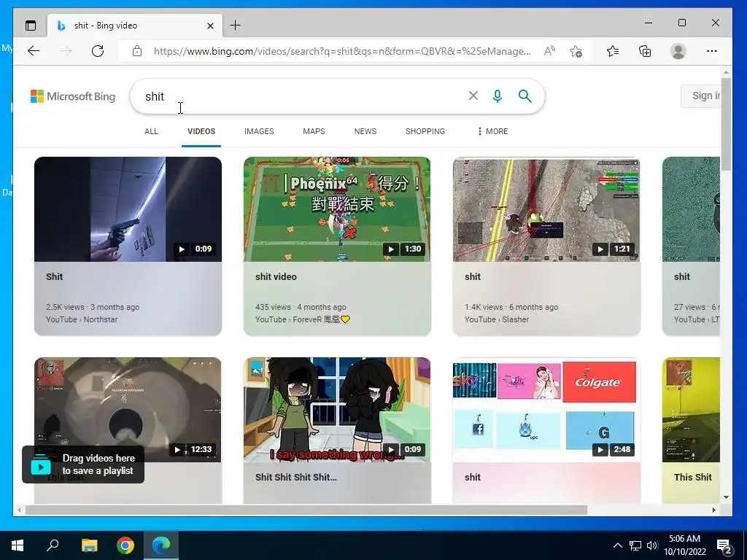Open the tab actions menu icon
This screenshot has height=560, width=747.
coord(31,26)
